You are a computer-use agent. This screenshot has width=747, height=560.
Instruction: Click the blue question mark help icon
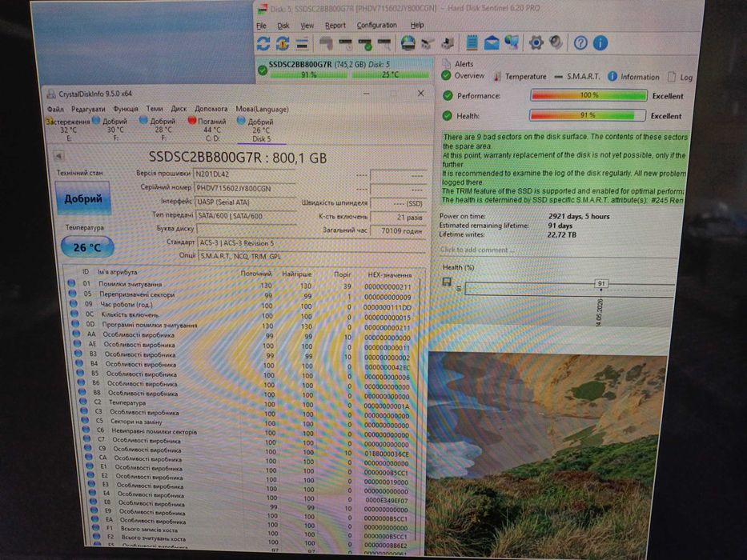pos(580,43)
